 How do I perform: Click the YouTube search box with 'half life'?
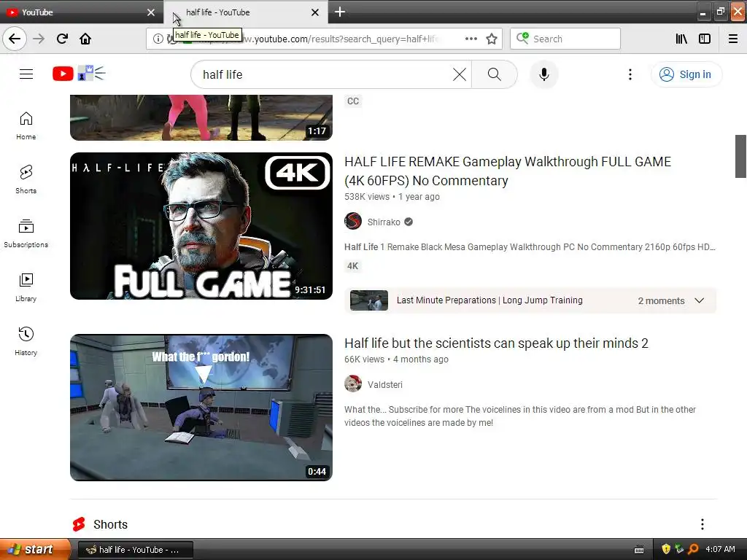[x=324, y=74]
